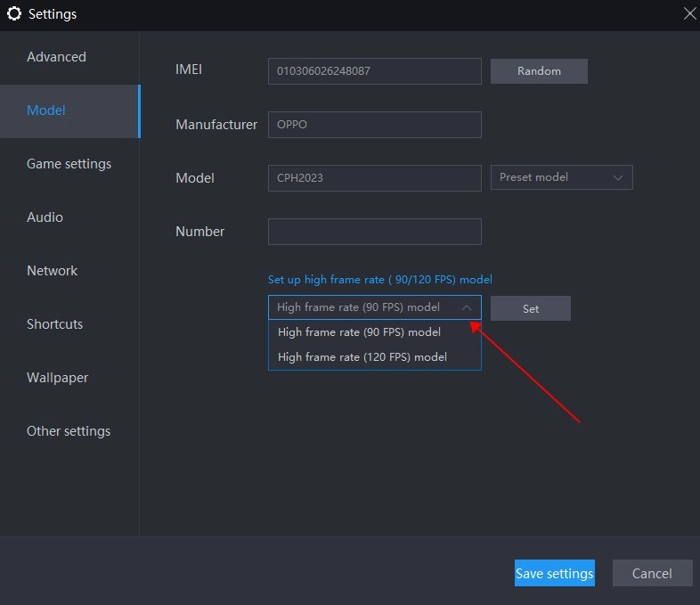Image resolution: width=700 pixels, height=605 pixels.
Task: Go to the Game settings tab
Action: click(69, 164)
